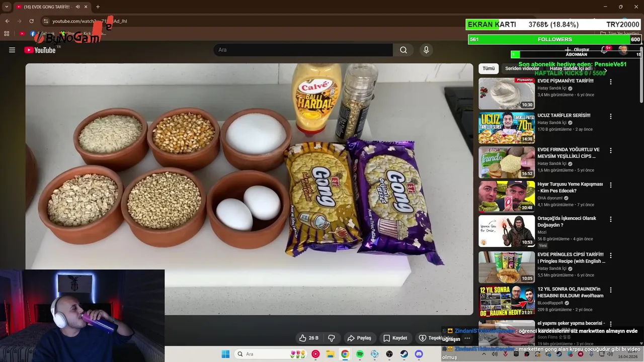The height and width of the screenshot is (362, 644).
Task: Click the Mozi channel name
Action: [542, 232]
